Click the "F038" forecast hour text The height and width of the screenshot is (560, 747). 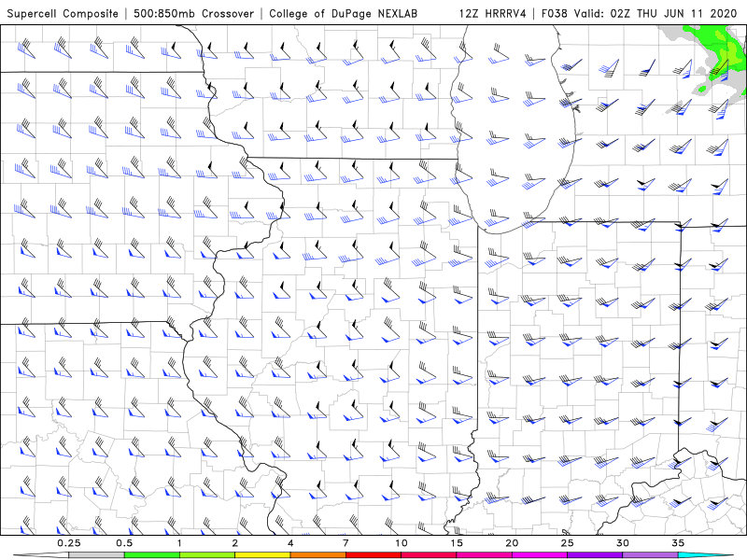point(555,13)
